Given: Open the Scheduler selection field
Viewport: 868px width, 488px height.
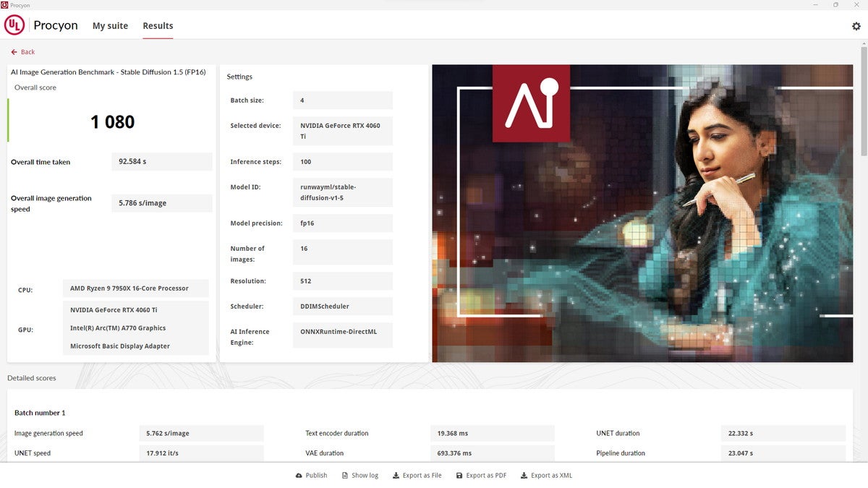Looking at the screenshot, I should pyautogui.click(x=342, y=306).
